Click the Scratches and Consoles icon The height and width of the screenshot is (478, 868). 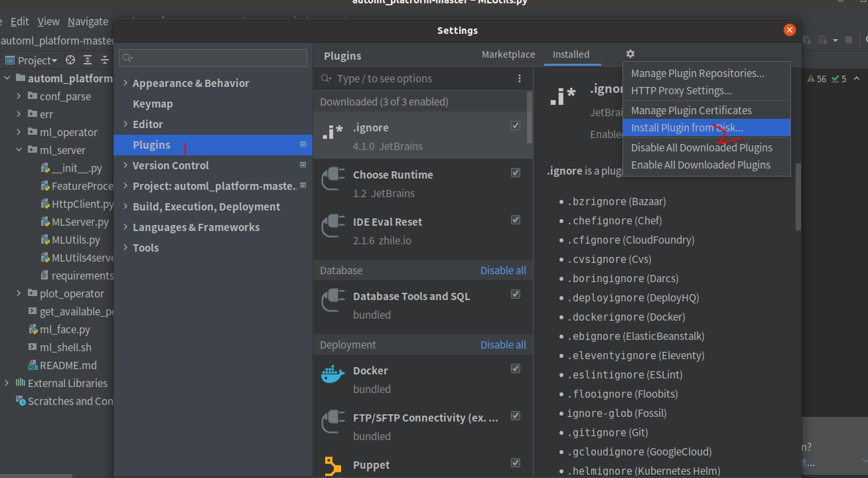point(21,401)
